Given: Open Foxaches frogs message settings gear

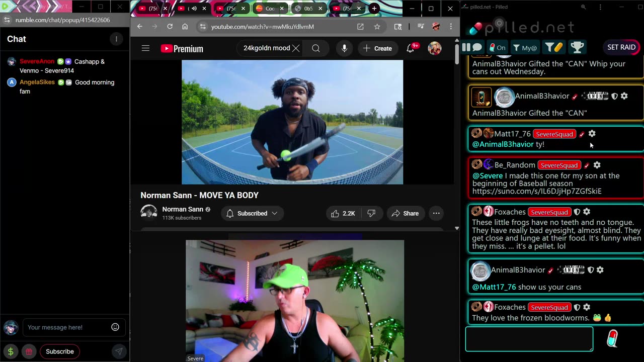Looking at the screenshot, I should pyautogui.click(x=587, y=212).
